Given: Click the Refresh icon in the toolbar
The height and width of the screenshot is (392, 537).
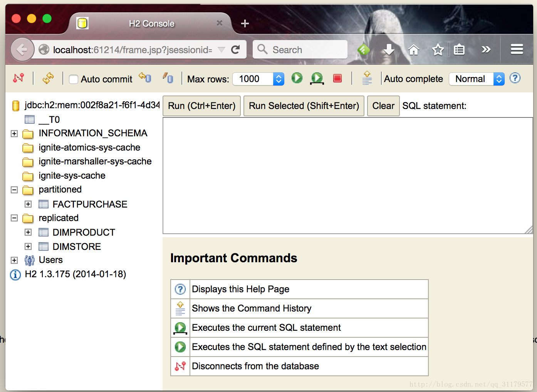Looking at the screenshot, I should [48, 78].
